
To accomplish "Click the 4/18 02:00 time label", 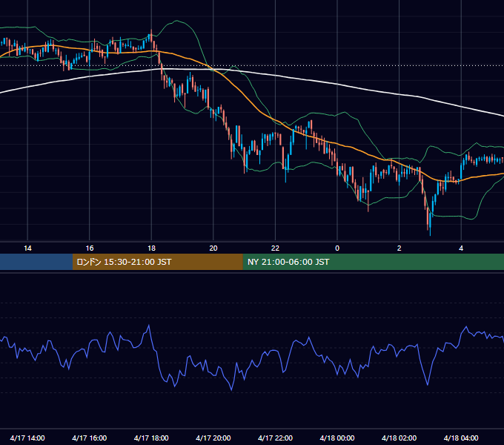I will (x=399, y=438).
